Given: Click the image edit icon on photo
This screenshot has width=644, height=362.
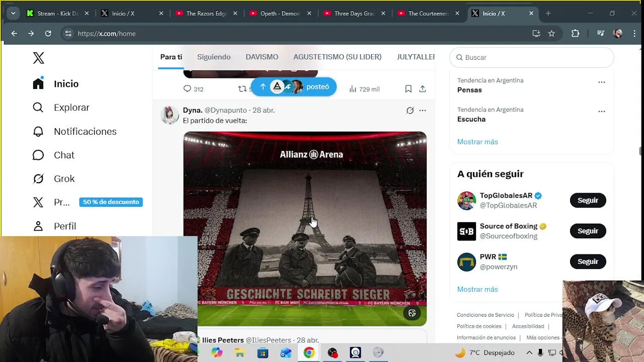Looking at the screenshot, I should 412,313.
